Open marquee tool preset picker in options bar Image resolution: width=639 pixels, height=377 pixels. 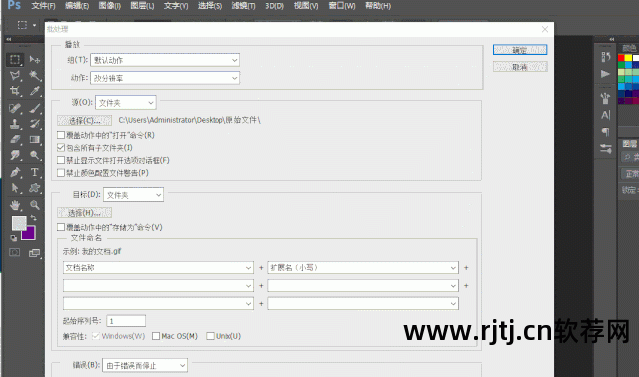coord(26,25)
